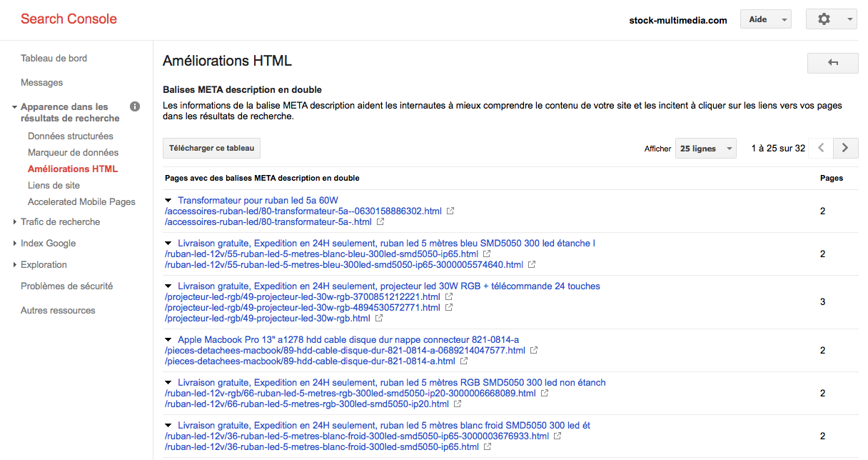Viewport: 868px width, 460px height.
Task: Open the projecteur led 30W RGB title link
Action: (389, 286)
